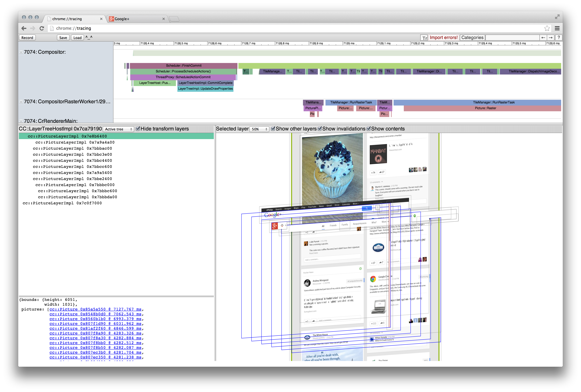This screenshot has width=581, height=392.
Task: Open the help with the ? icon
Action: point(559,38)
